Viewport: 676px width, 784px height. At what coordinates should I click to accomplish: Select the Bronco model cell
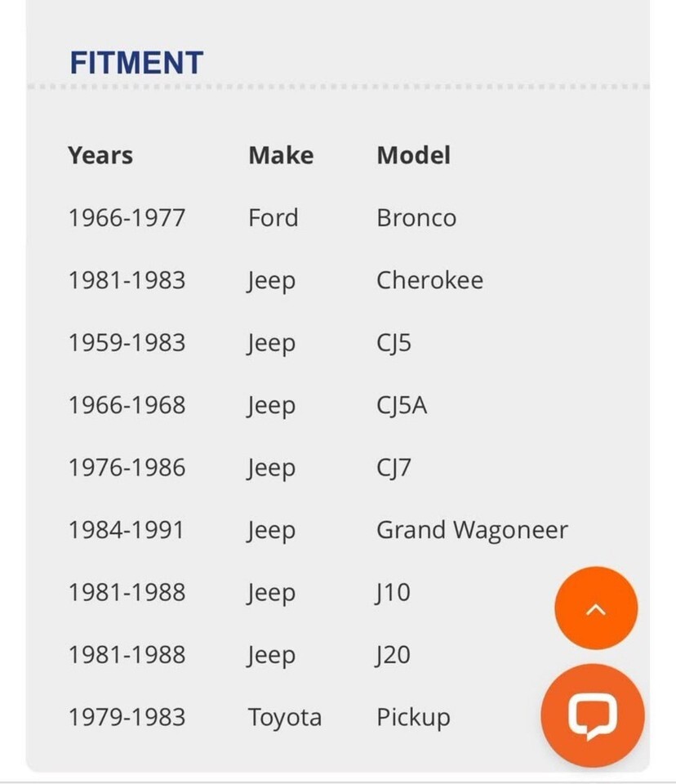tap(416, 218)
